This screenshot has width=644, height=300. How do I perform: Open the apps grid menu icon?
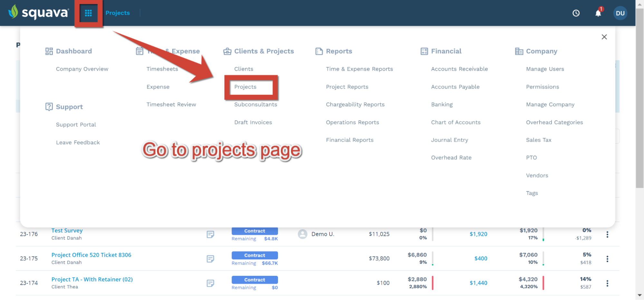tap(88, 13)
